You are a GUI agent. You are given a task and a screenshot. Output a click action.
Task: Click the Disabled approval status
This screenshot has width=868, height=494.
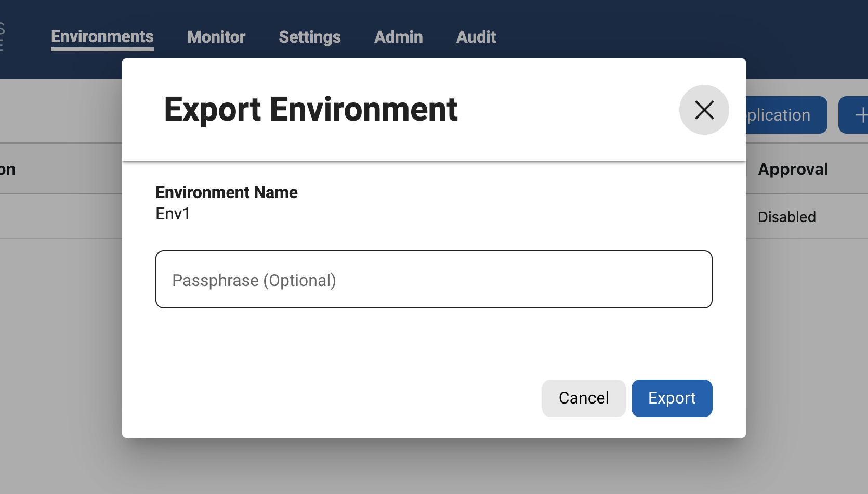pyautogui.click(x=786, y=217)
